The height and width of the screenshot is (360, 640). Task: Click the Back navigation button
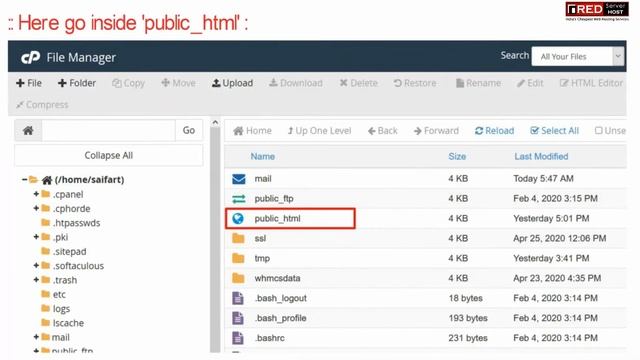(x=383, y=131)
